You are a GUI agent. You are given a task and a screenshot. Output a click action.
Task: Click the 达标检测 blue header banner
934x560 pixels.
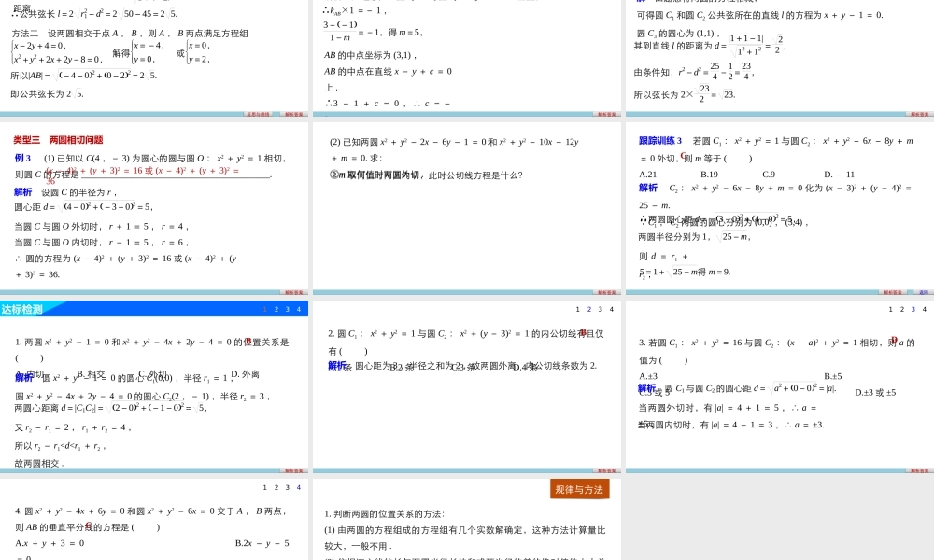(154, 309)
